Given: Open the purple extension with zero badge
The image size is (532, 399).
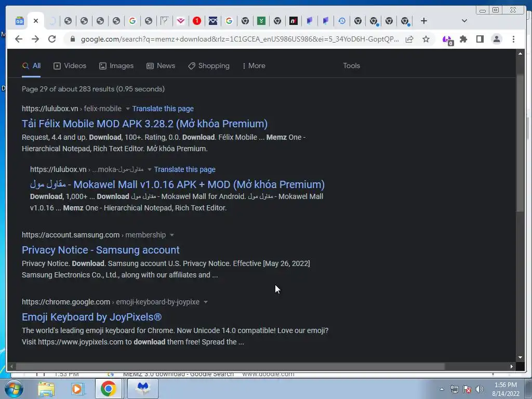Looking at the screenshot, I should (448, 39).
